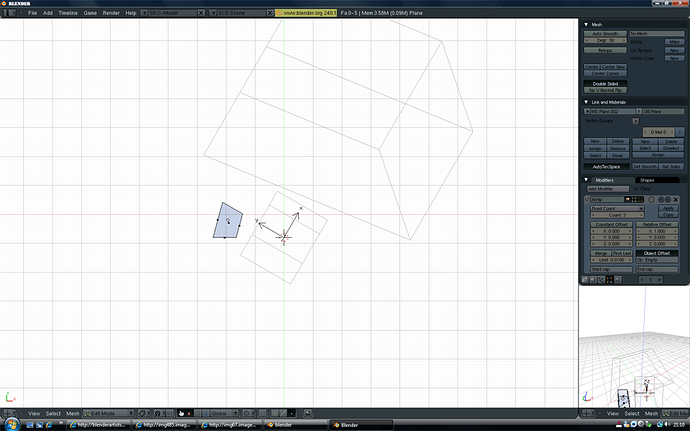
Task: Click the Center Cursor button
Action: [606, 74]
